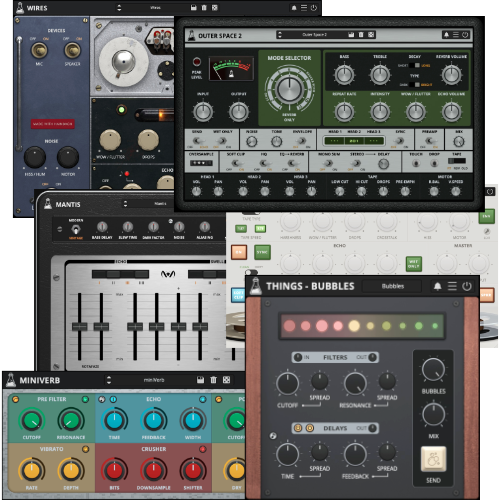Click Sync green button in tape plugin

point(262,252)
